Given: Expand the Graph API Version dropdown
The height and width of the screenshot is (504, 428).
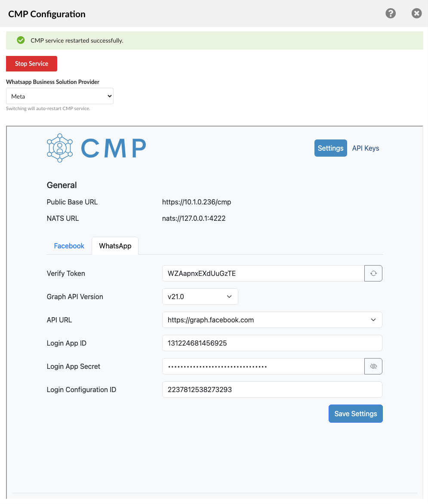Looking at the screenshot, I should [200, 297].
